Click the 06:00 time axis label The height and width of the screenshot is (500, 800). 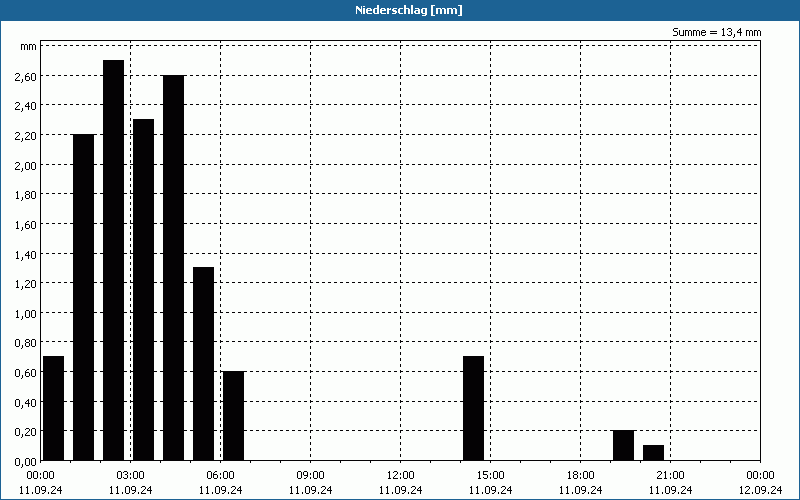220,476
